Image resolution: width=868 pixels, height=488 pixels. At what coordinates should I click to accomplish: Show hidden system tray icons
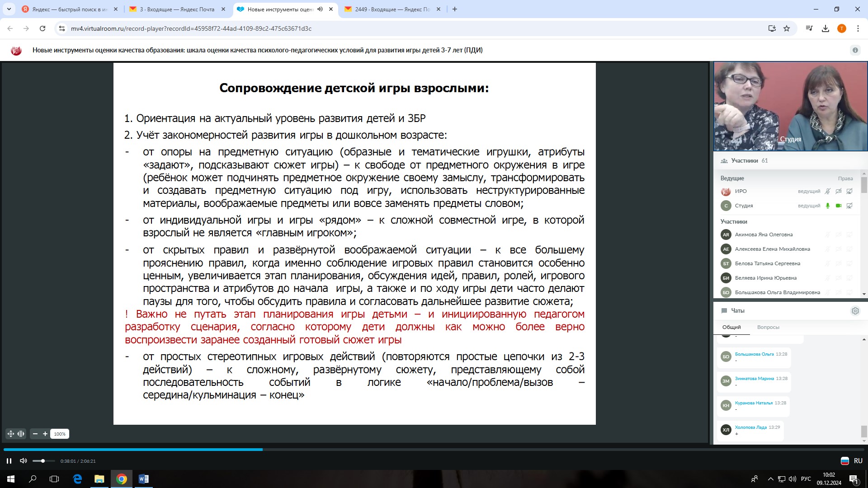pyautogui.click(x=770, y=479)
